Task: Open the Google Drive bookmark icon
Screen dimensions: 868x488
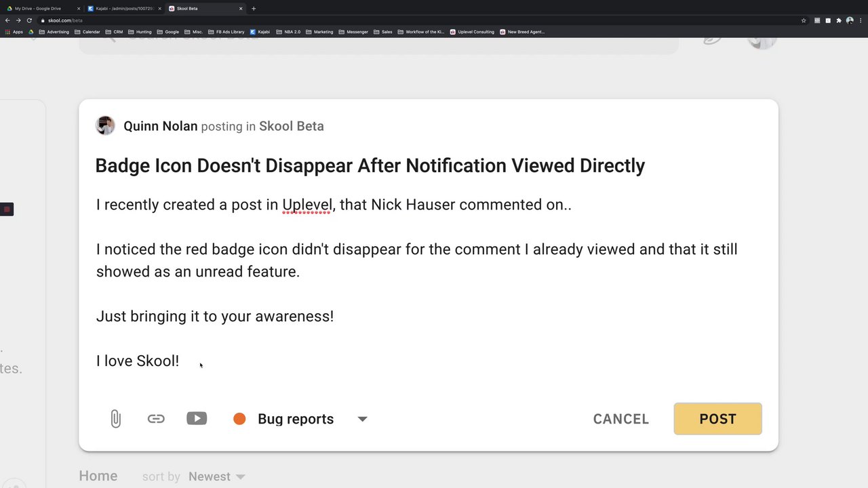Action: (x=31, y=32)
